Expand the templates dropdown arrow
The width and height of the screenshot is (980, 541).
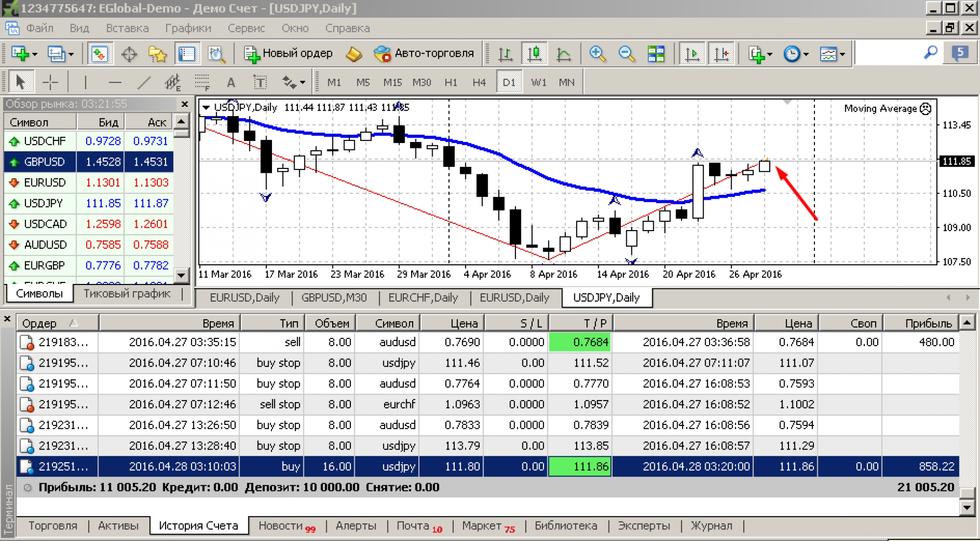pos(842,54)
